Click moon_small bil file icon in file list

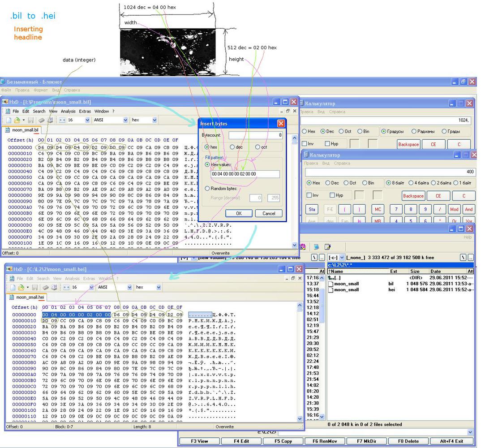tap(330, 284)
